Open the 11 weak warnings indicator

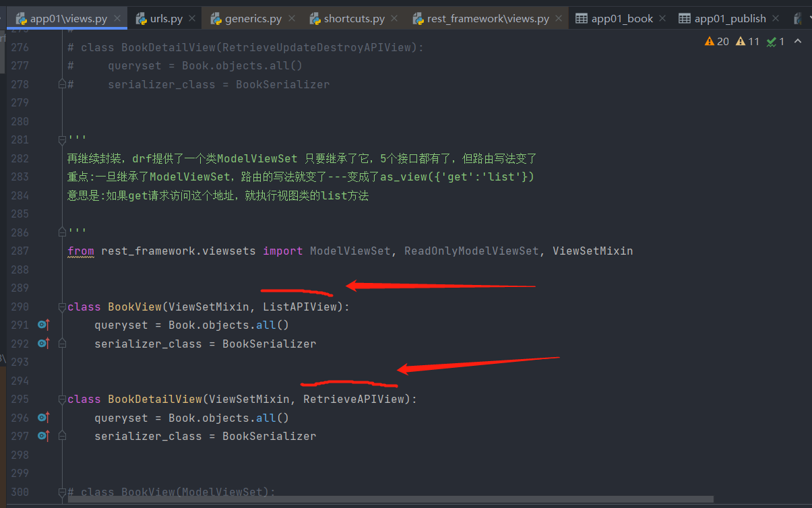[747, 41]
